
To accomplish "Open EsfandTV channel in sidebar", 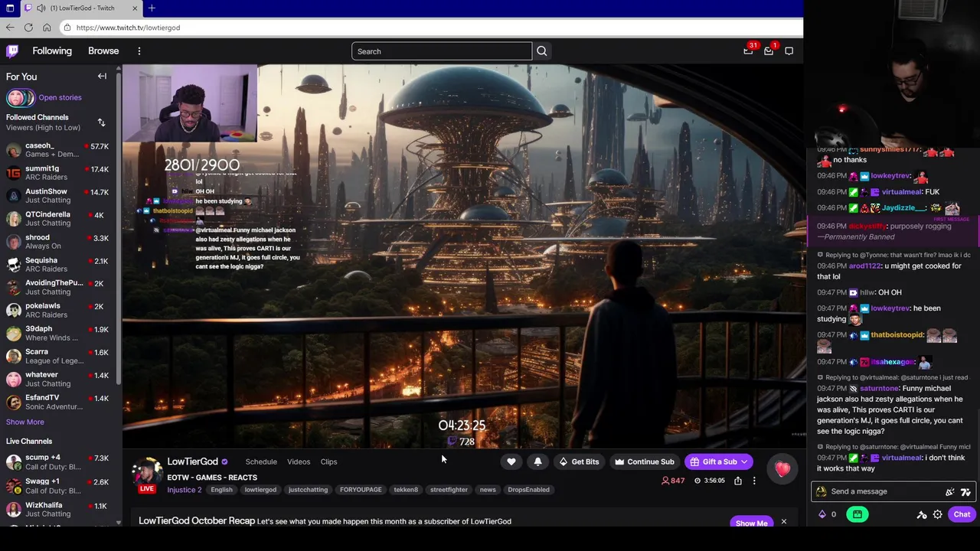I will tap(58, 402).
